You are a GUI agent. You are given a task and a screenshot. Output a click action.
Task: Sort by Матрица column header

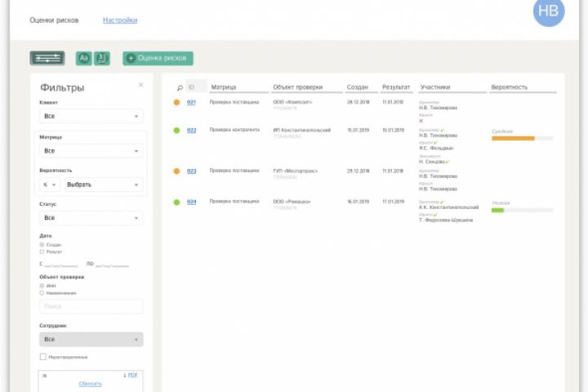(224, 87)
